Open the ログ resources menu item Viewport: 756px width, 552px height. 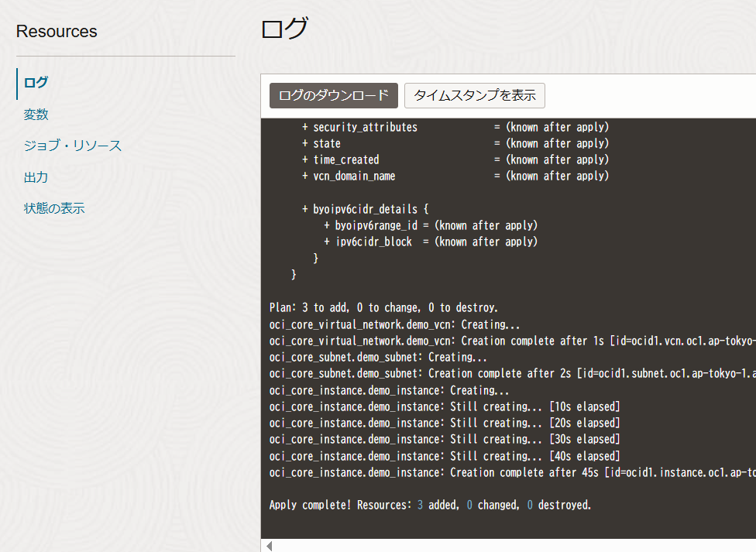point(36,83)
